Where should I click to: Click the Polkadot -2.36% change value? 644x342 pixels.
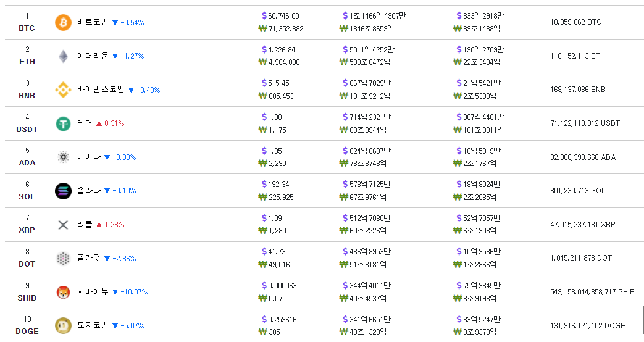(125, 259)
